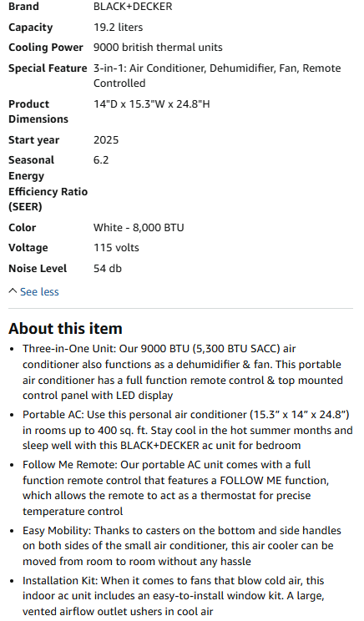
Task: Click the Start year value 2025
Action: [x=106, y=140]
